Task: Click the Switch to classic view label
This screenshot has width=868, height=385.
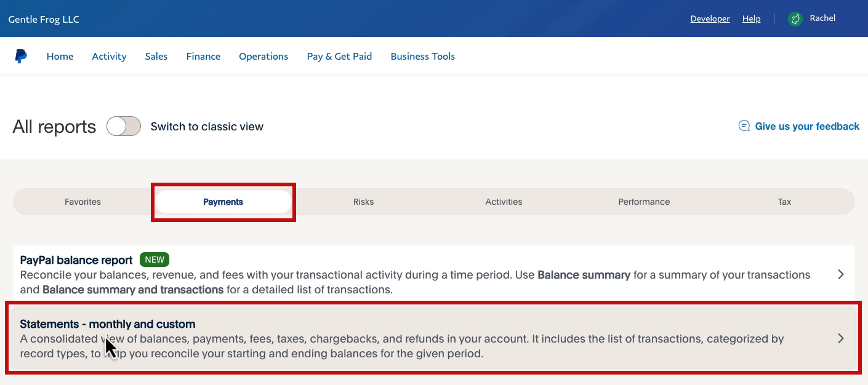Action: coord(207,127)
